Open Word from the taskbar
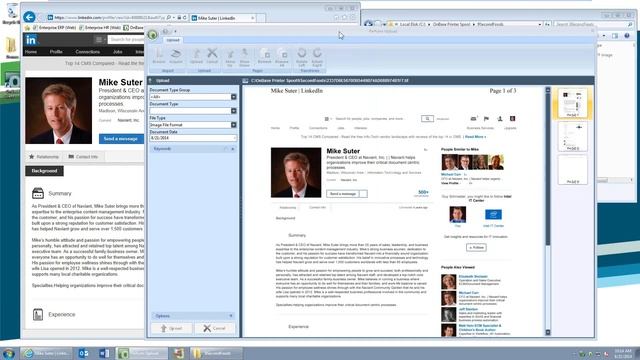Viewport: 640px width, 360px height. pyautogui.click(x=104, y=353)
